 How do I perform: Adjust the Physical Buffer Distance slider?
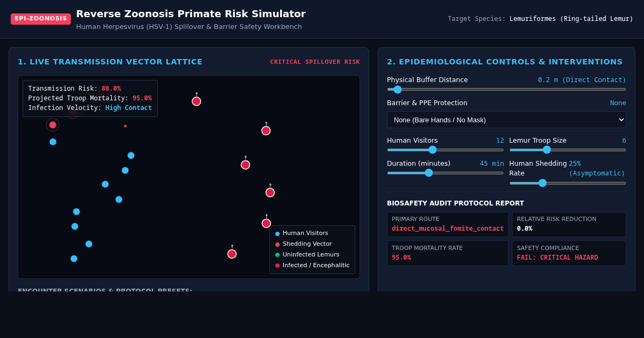point(507,90)
